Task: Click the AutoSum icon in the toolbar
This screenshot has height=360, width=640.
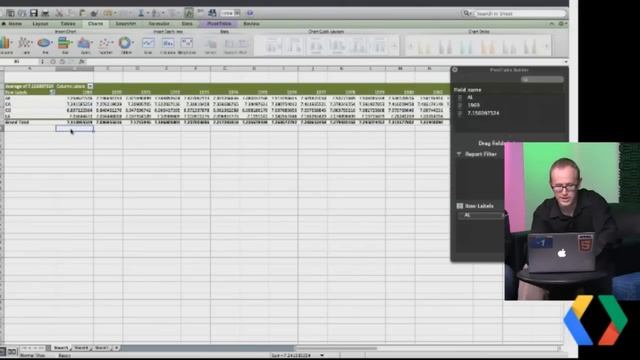Action: pos(141,13)
